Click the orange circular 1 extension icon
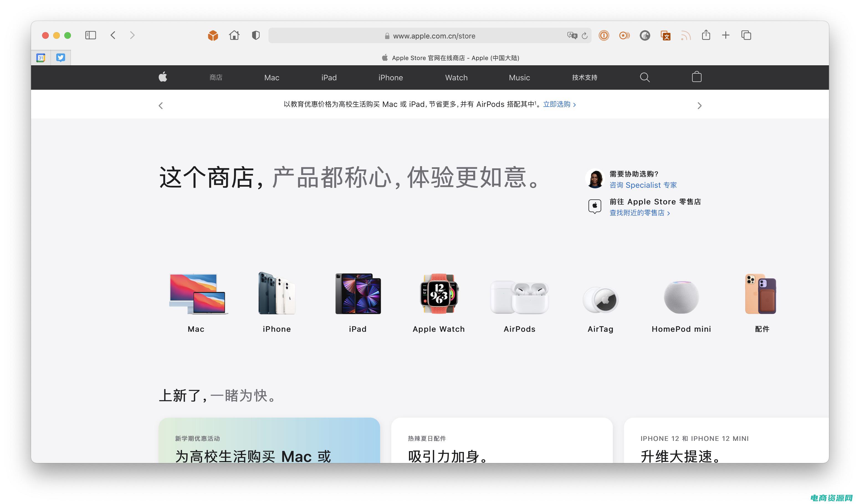 (x=604, y=35)
